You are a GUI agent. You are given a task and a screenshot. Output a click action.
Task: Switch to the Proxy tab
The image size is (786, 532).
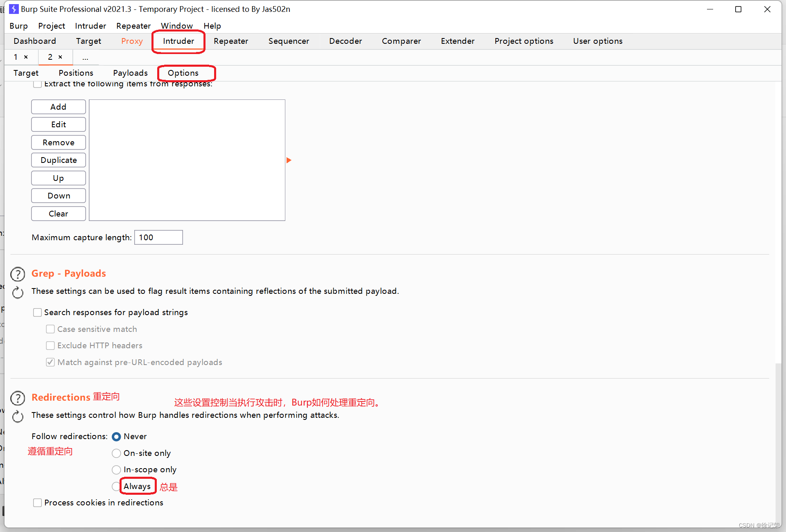(132, 41)
